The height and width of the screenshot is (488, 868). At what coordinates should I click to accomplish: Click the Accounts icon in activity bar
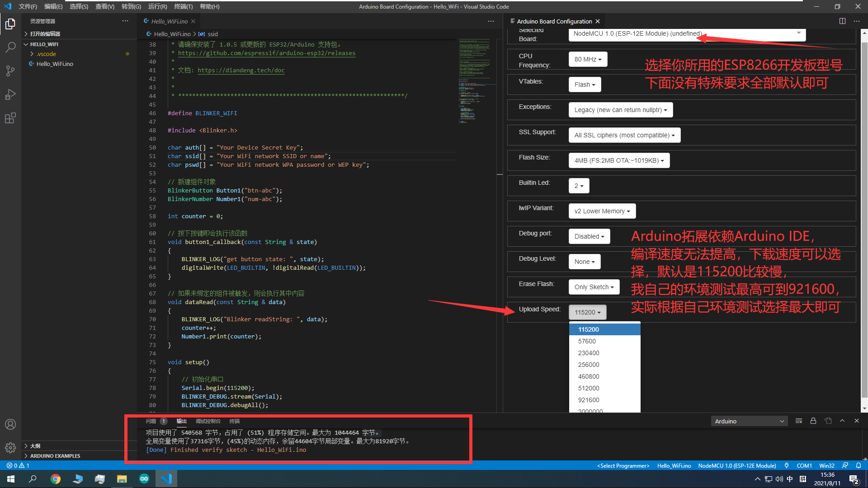[10, 424]
